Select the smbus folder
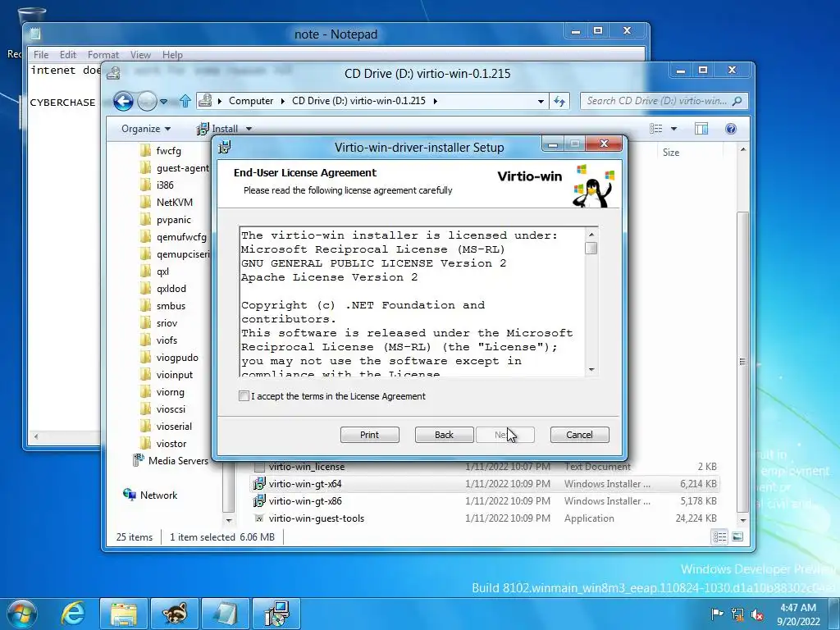 pos(171,305)
